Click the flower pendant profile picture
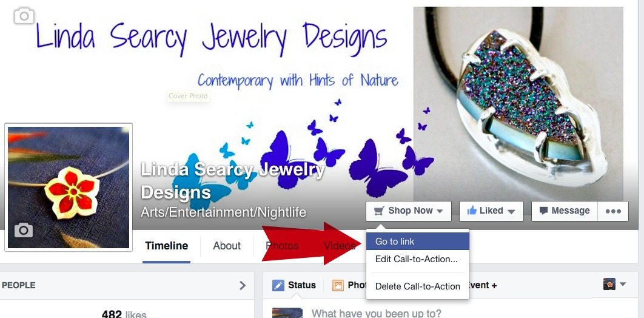This screenshot has height=318, width=644. (69, 188)
